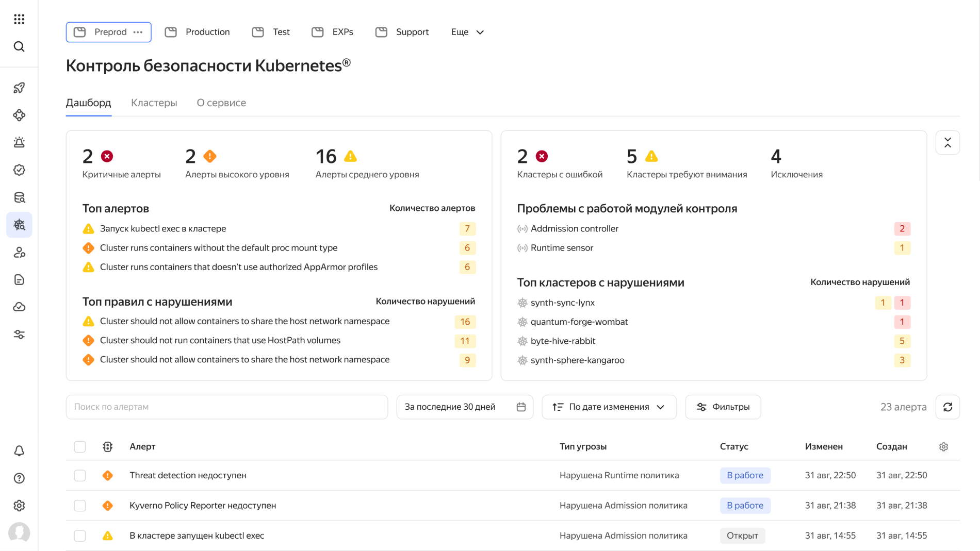The height and width of the screenshot is (551, 980).
Task: Open the database search icon in sidebar
Action: coord(19,197)
